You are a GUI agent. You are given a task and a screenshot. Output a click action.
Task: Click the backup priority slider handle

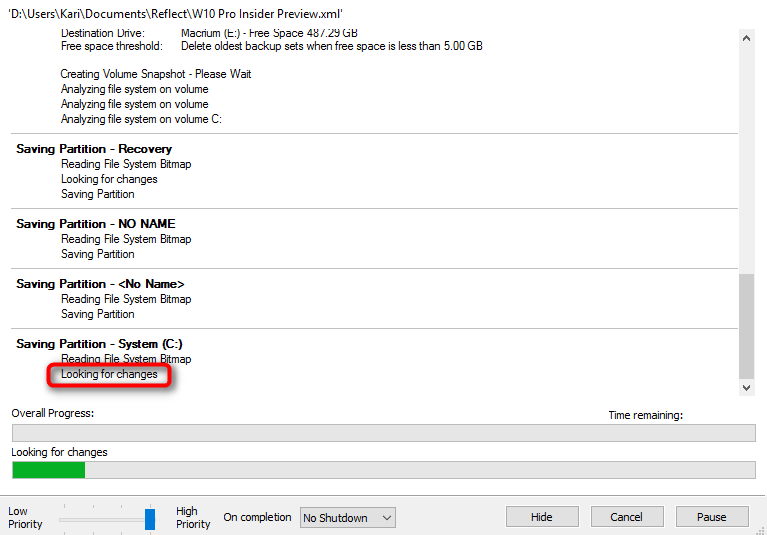pyautogui.click(x=150, y=519)
